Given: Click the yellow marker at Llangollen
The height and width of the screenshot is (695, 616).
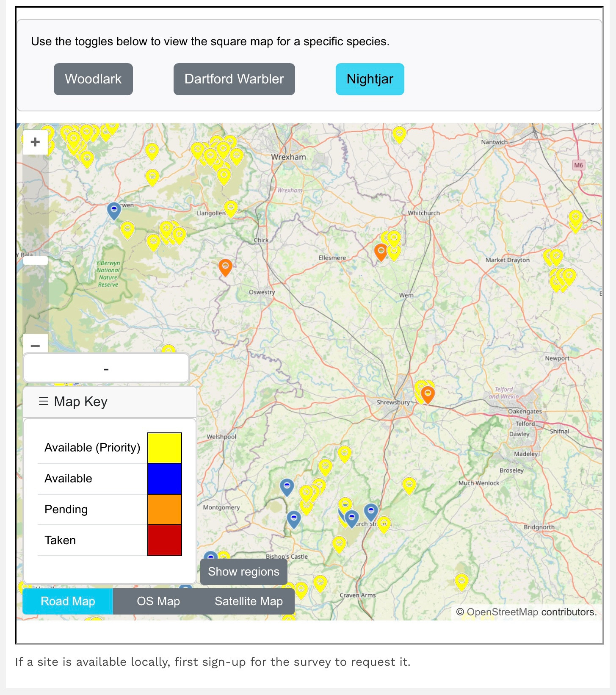Looking at the screenshot, I should point(231,208).
